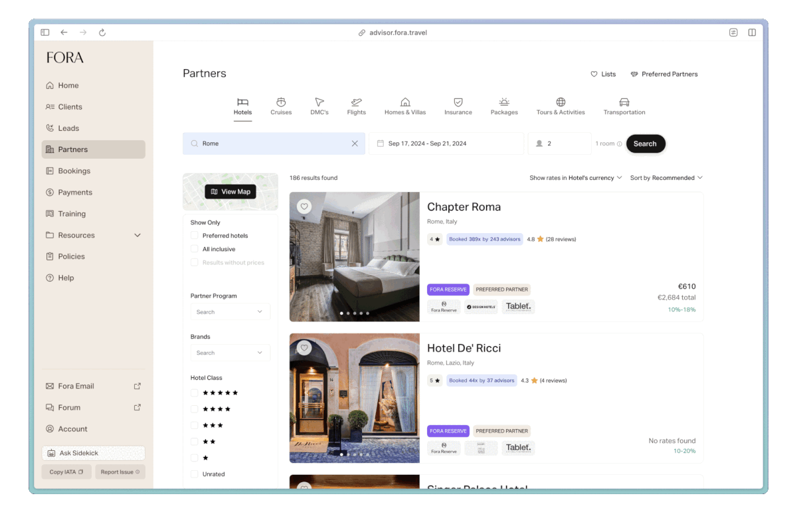Open Ask Sidekick assistant

pos(93,453)
